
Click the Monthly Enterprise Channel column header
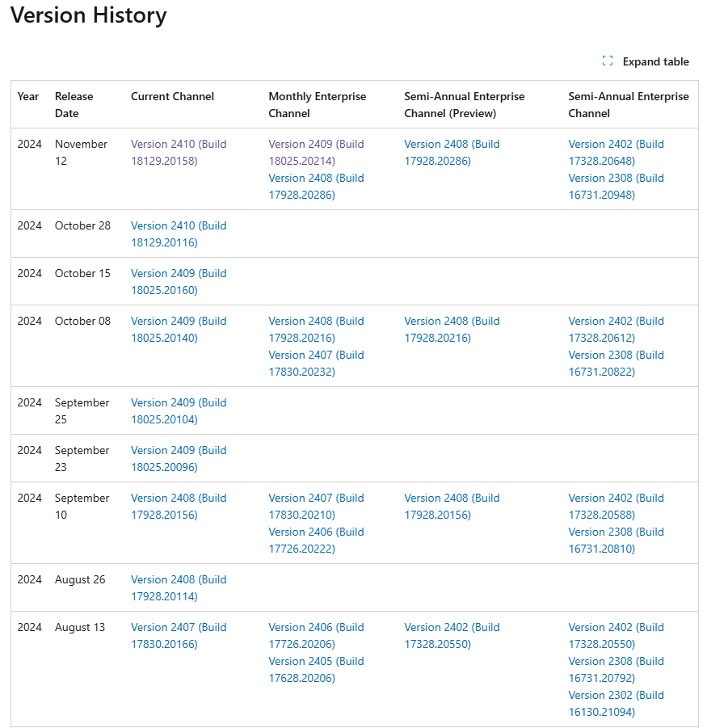coord(317,104)
